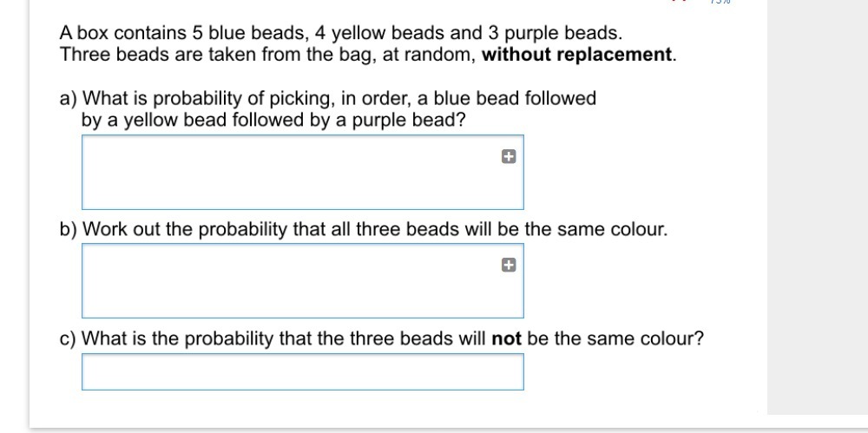Click the grey sidebar area on the right

tap(817, 207)
